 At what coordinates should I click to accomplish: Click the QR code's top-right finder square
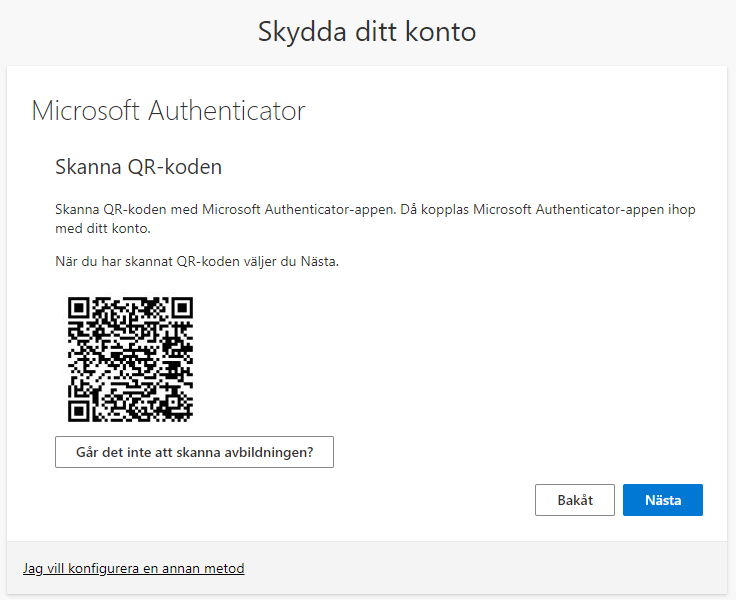click(x=181, y=308)
